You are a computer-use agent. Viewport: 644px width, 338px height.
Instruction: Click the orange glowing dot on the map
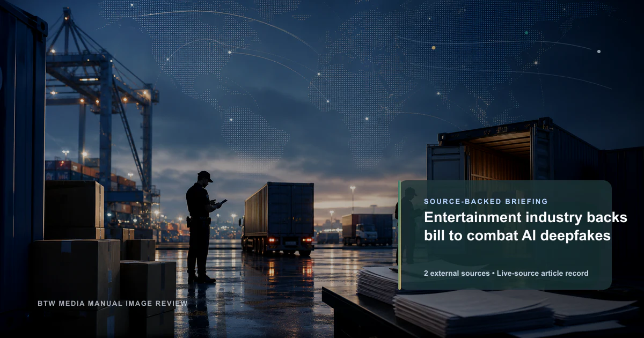click(434, 48)
